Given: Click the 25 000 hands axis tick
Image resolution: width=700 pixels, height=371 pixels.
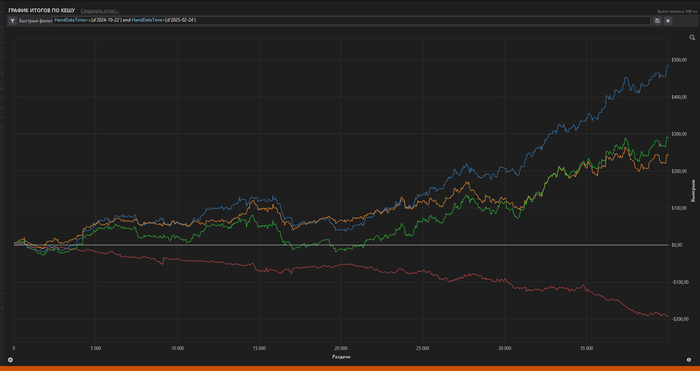Looking at the screenshot, I should pos(422,348).
